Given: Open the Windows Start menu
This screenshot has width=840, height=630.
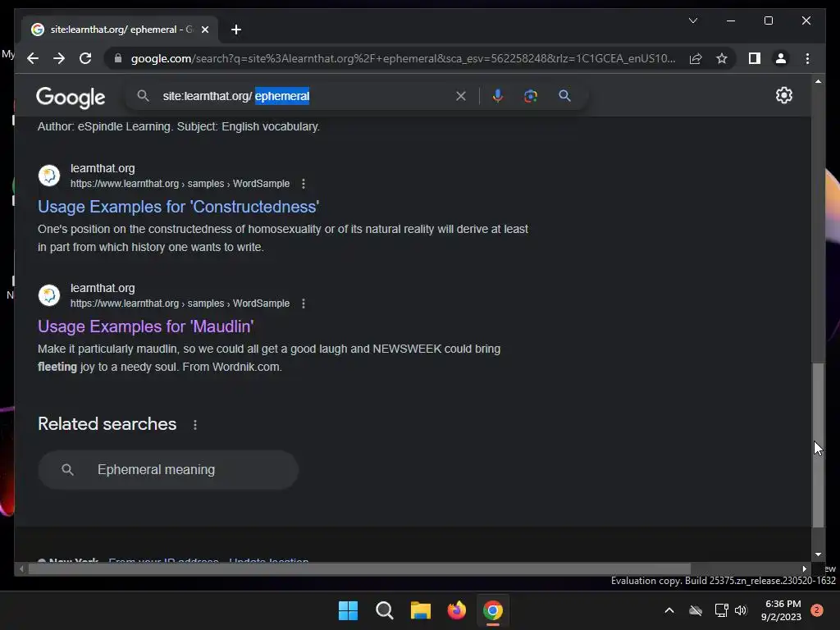Looking at the screenshot, I should pyautogui.click(x=348, y=610).
